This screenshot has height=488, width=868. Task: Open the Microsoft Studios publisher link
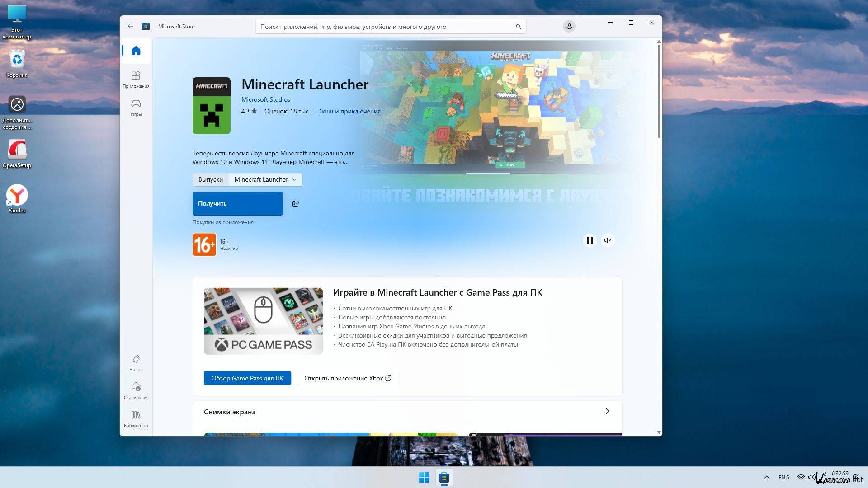tap(265, 99)
